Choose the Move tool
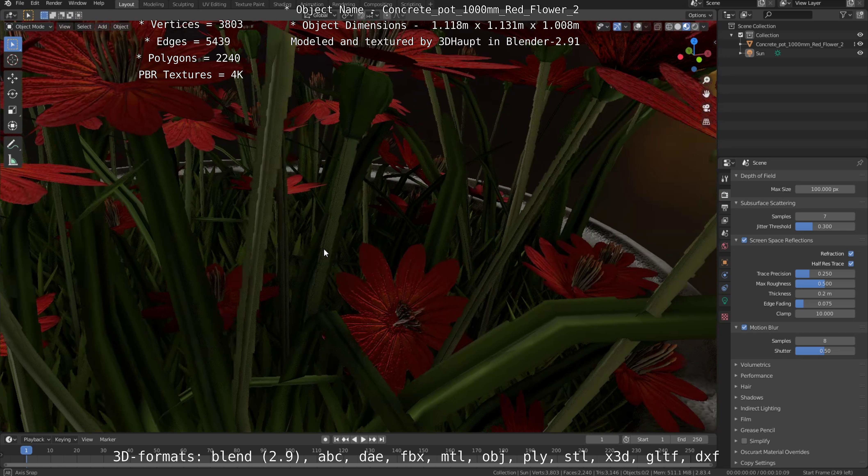This screenshot has height=476, width=868. 13,78
